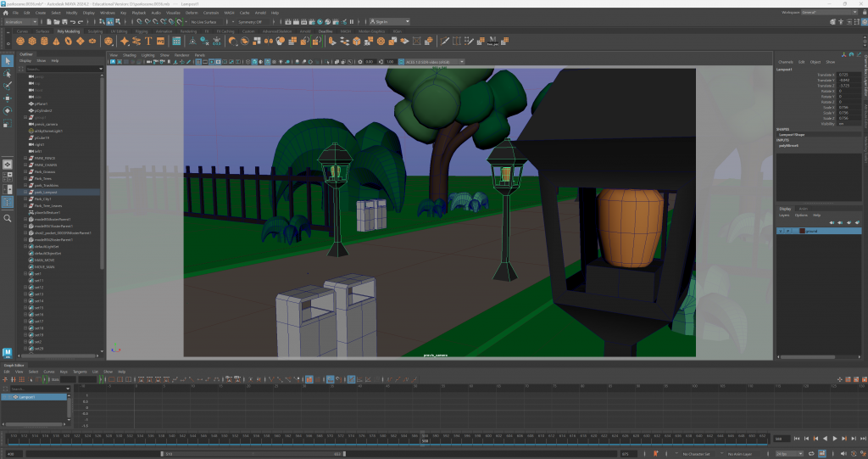Click the polygon cube shelf icon
Image resolution: width=868 pixels, height=459 pixels.
pyautogui.click(x=32, y=41)
